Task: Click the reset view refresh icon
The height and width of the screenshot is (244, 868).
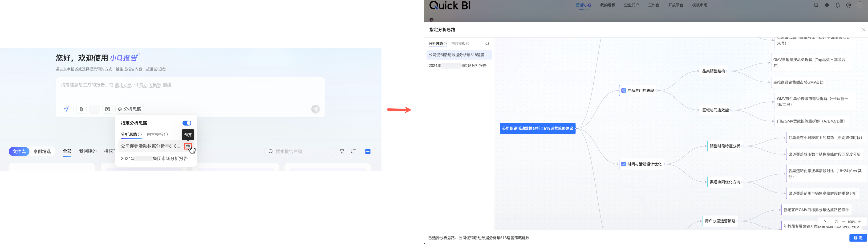Action: coord(836,222)
